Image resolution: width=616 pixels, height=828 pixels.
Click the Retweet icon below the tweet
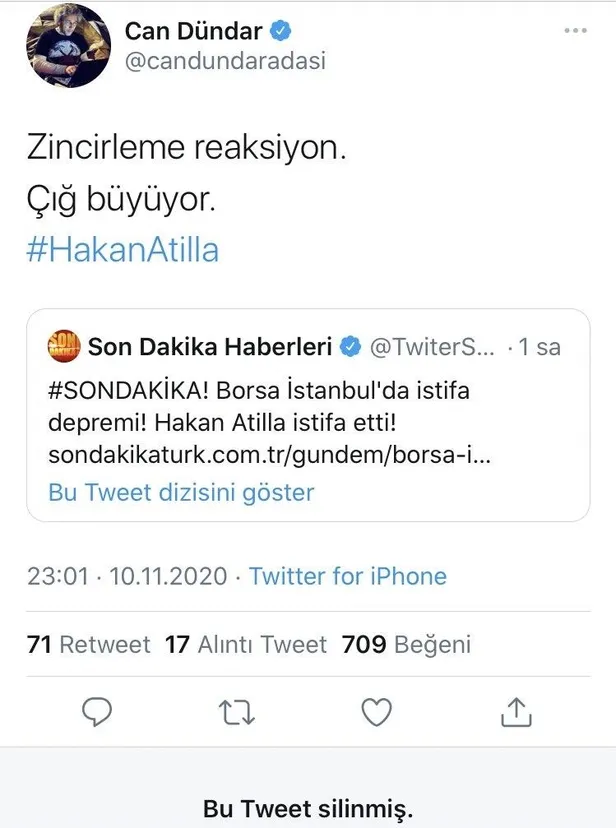(x=236, y=712)
